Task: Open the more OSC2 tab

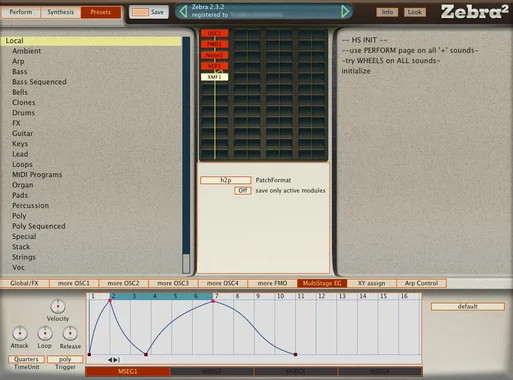Action: (x=123, y=283)
